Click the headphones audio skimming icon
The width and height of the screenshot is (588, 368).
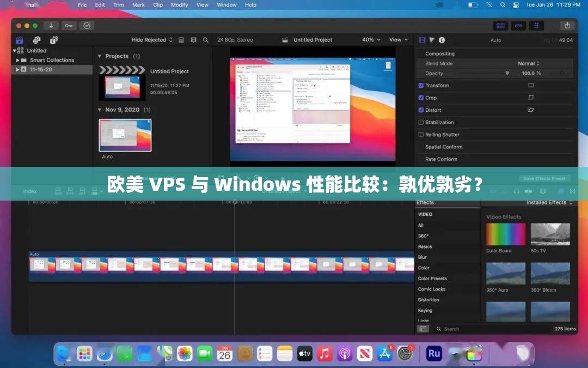[516, 191]
